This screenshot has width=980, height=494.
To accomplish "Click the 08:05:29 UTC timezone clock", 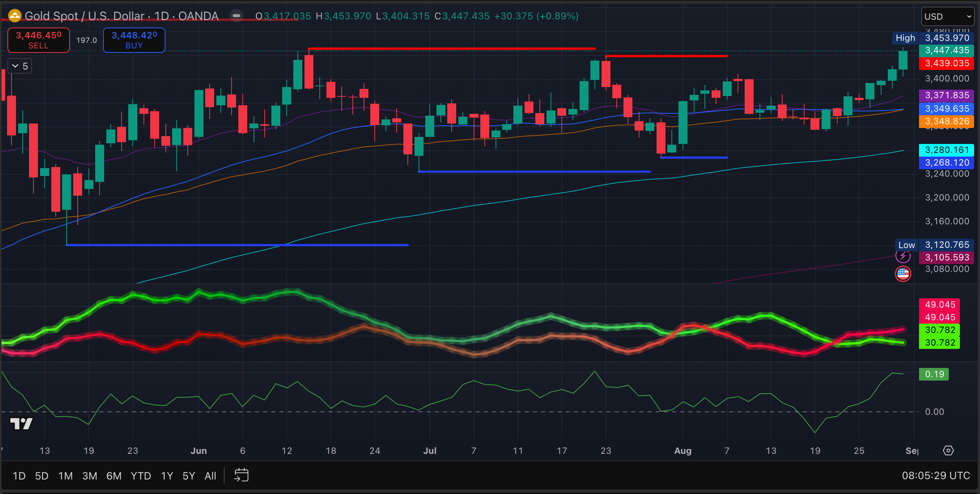I will [x=935, y=476].
